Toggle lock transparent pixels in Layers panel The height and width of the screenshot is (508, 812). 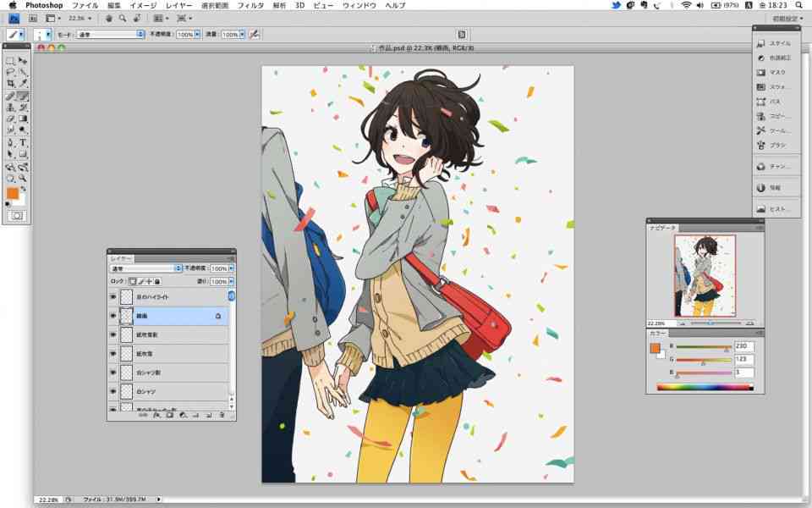(133, 281)
